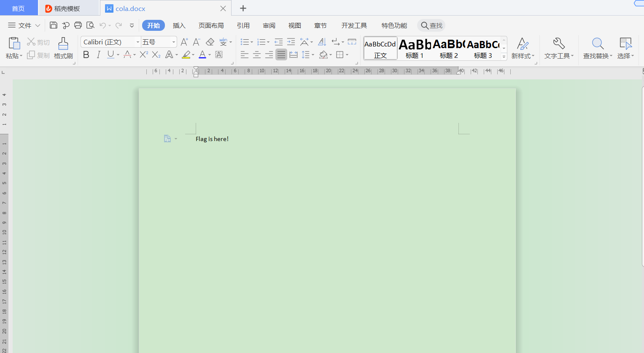Switch to the 插入 ribbon tab

[179, 25]
